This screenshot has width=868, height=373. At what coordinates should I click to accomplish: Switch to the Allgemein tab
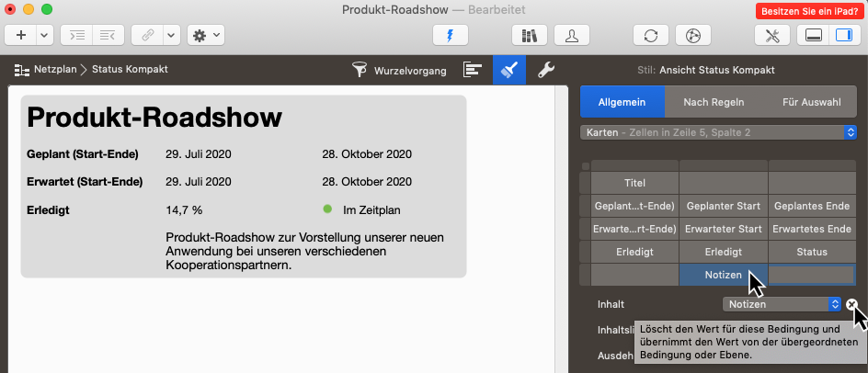point(622,102)
